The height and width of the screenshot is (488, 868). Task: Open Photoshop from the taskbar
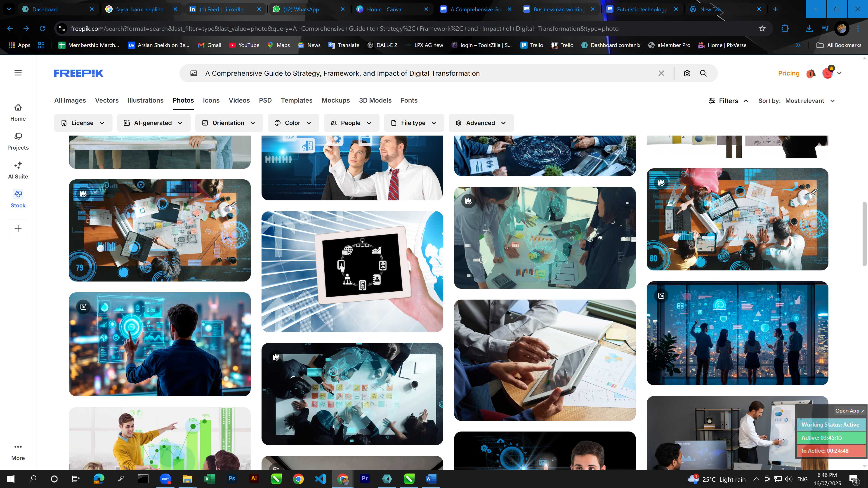pos(231,479)
